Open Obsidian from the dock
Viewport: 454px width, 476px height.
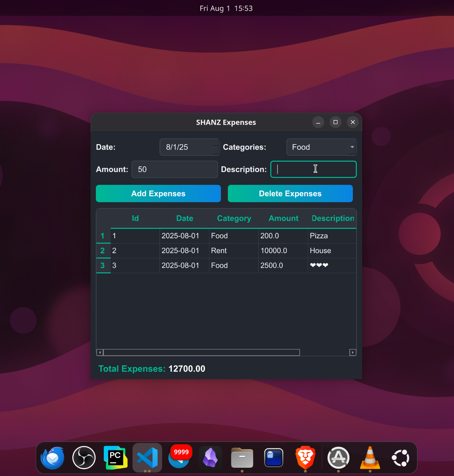210,458
